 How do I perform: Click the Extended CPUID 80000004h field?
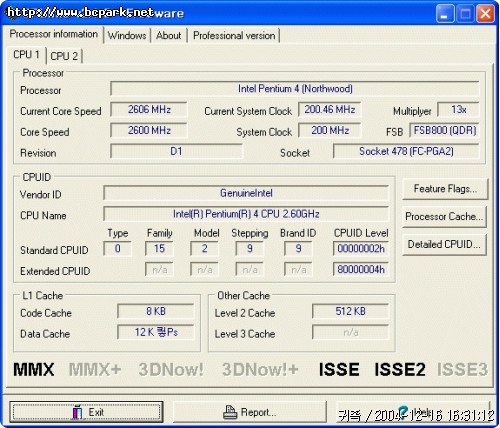[361, 269]
